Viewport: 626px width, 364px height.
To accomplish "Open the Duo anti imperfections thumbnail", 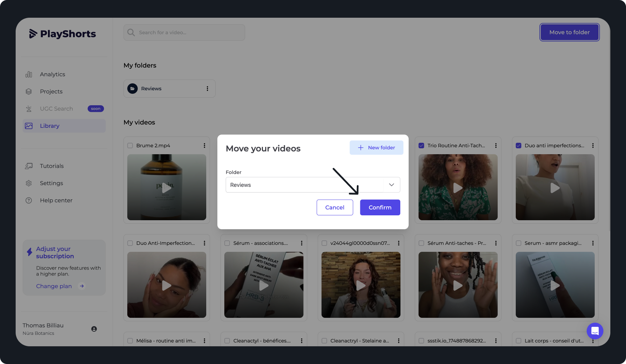I will [x=555, y=187].
